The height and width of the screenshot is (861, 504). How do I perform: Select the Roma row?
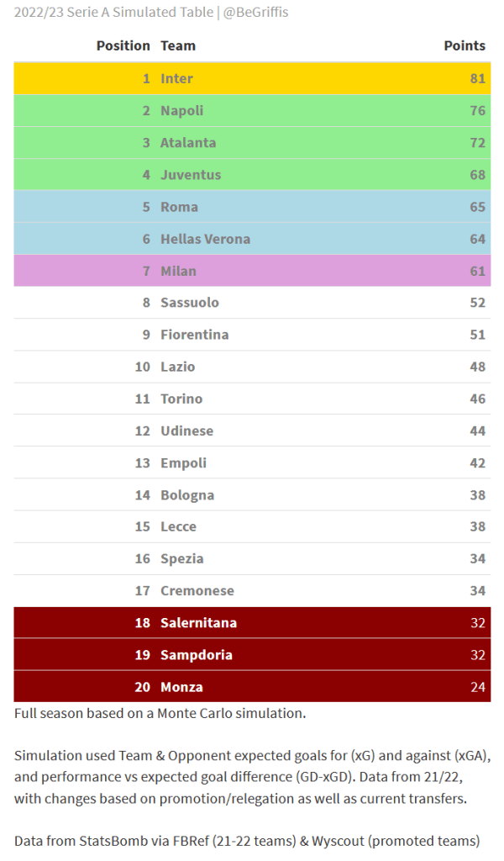click(252, 207)
